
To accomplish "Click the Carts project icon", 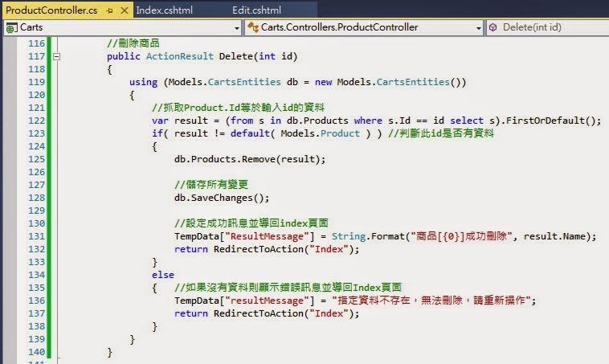I will tap(12, 28).
